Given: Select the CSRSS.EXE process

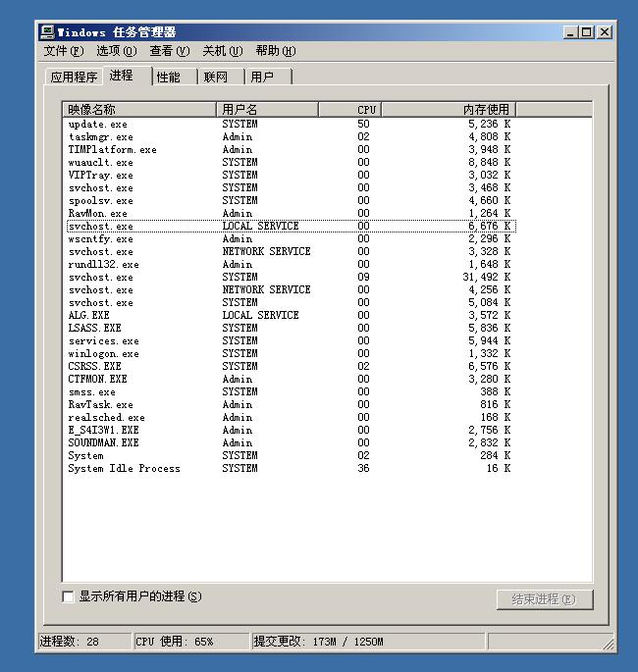Looking at the screenshot, I should [292, 367].
